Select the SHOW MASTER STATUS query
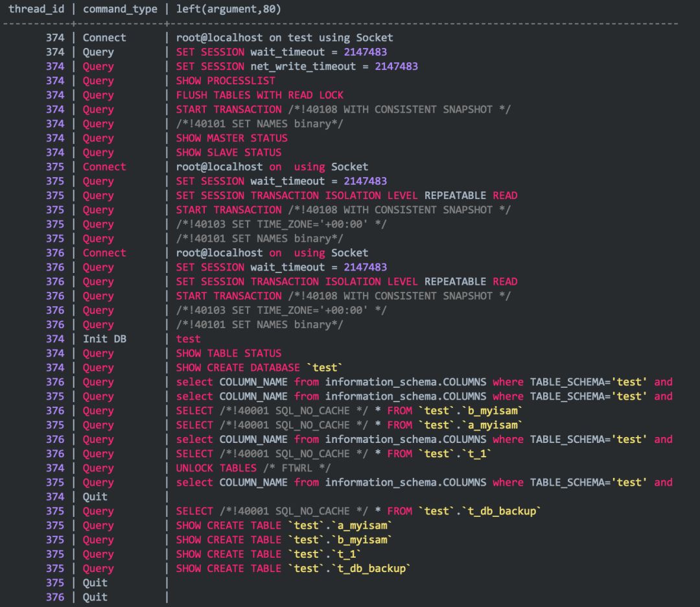 [x=231, y=138]
